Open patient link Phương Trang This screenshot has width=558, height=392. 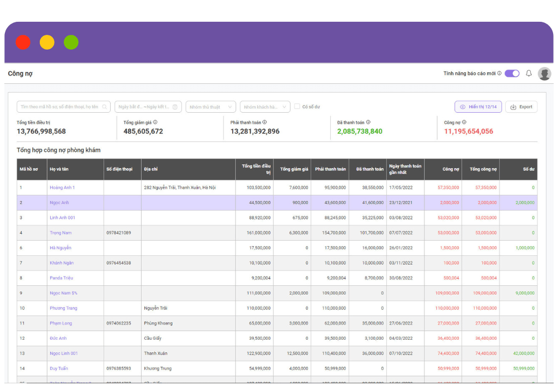pos(63,308)
